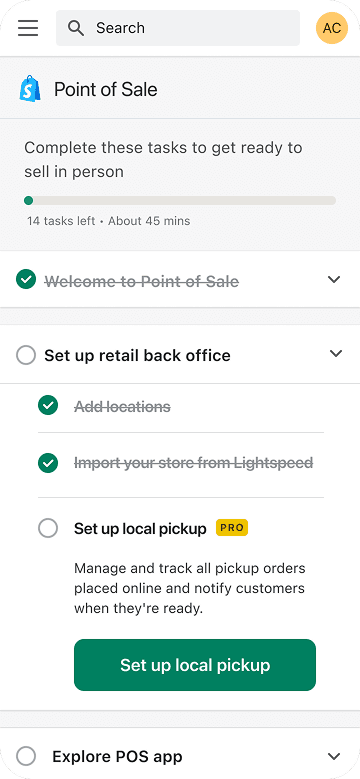This screenshot has height=779, width=360.
Task: Click the green dot on progress bar
Action: click(x=29, y=200)
